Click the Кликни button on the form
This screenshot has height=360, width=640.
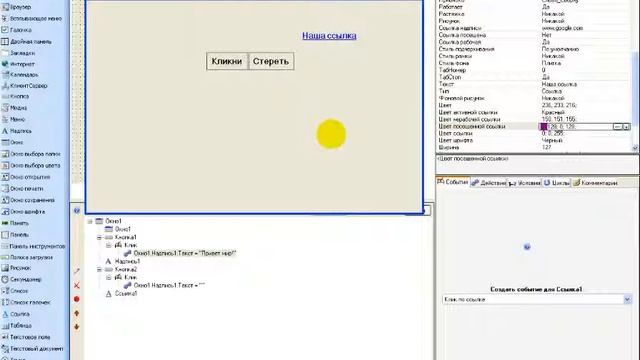point(227,61)
